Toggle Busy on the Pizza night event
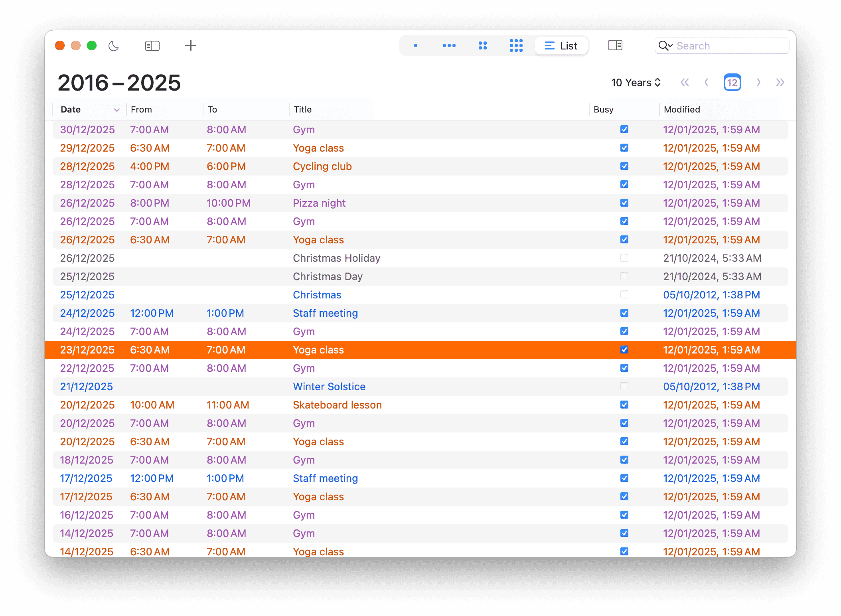The height and width of the screenshot is (616, 841). tap(624, 203)
